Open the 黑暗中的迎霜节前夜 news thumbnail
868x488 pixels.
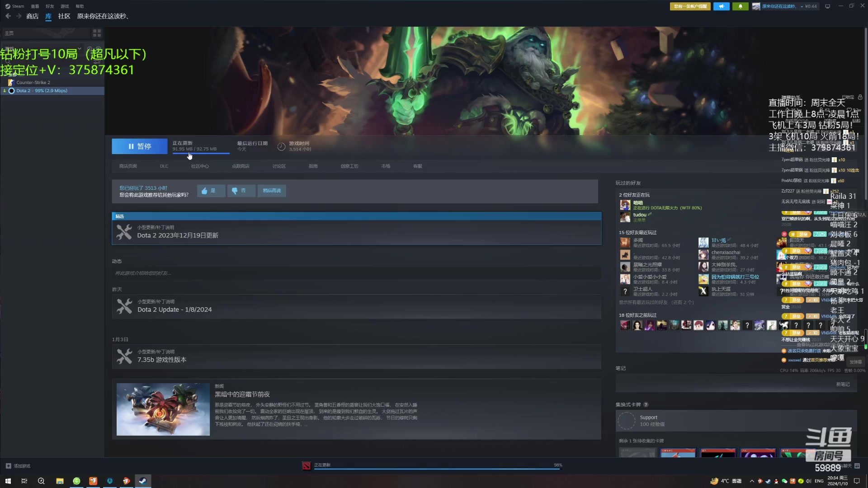coord(163,409)
